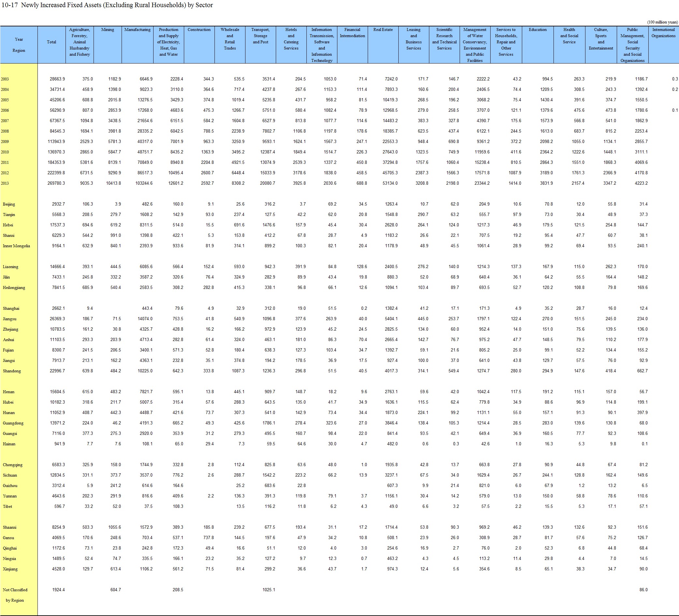Select the 2008 row label
Screen dimensions: 679x616
[5, 131]
